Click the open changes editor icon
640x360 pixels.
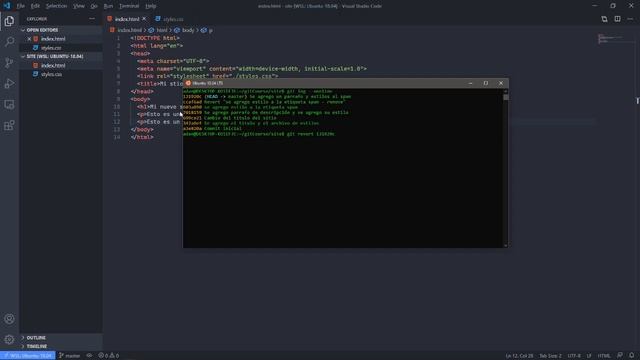(x=604, y=19)
